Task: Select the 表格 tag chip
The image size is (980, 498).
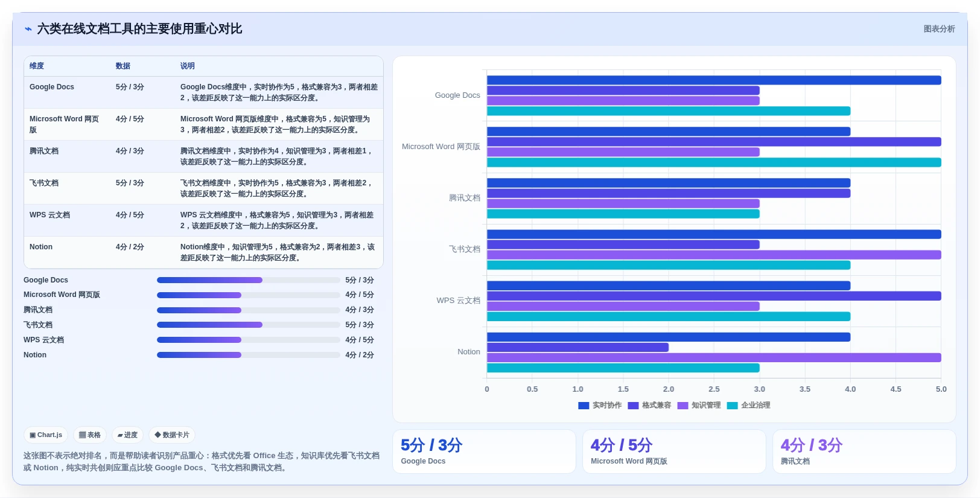Action: [90, 435]
